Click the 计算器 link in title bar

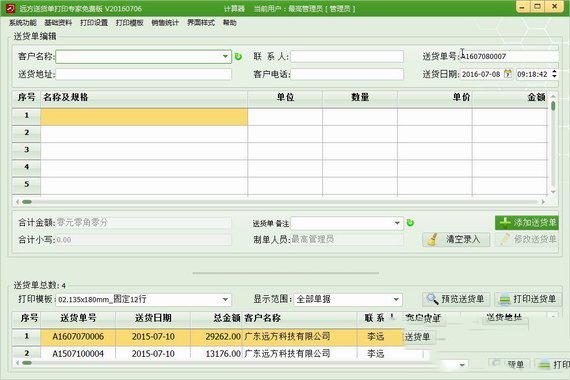click(234, 8)
